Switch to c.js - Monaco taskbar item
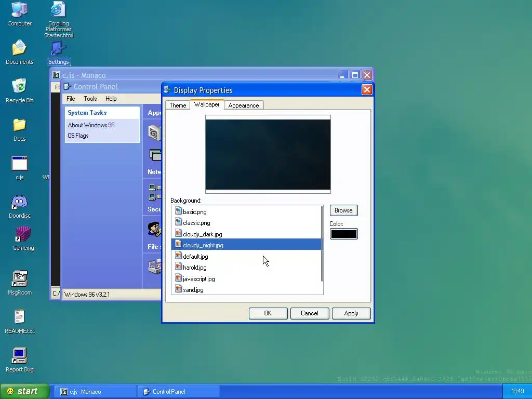The image size is (532, 399). click(95, 392)
